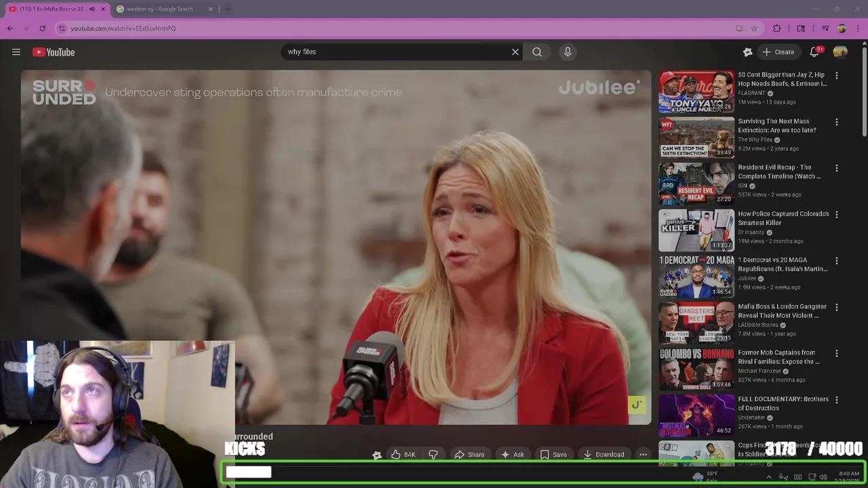This screenshot has height=488, width=868.
Task: Click the Share button below the video
Action: tap(469, 455)
